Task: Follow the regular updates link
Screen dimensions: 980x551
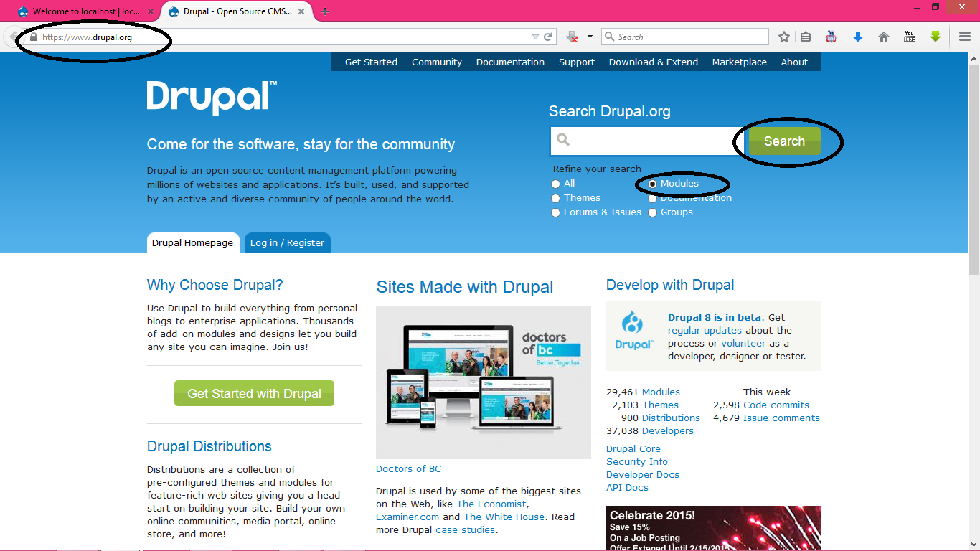Action: click(705, 330)
